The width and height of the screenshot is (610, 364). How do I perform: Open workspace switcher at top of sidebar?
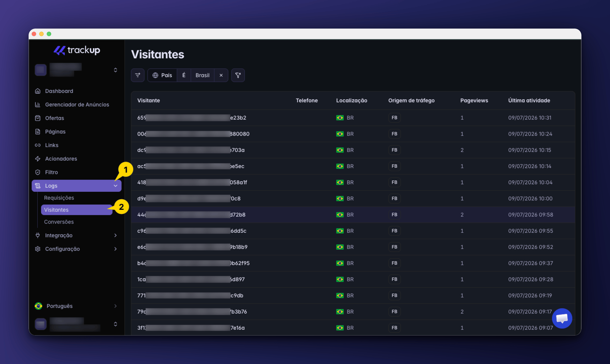76,70
